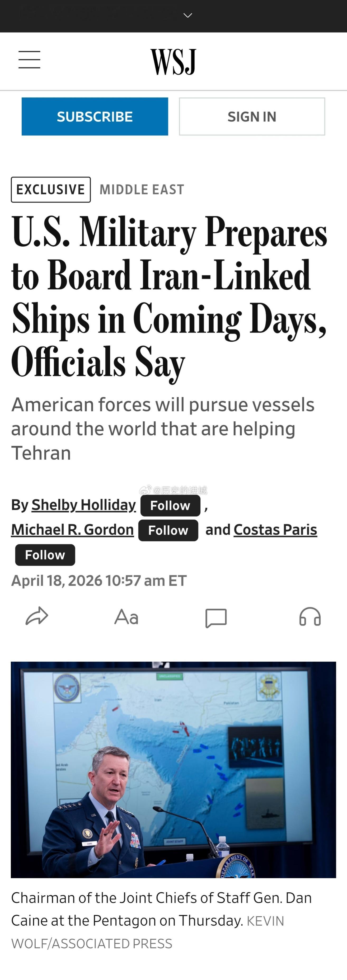
Task: Open the hamburger navigation menu
Action: 29,60
